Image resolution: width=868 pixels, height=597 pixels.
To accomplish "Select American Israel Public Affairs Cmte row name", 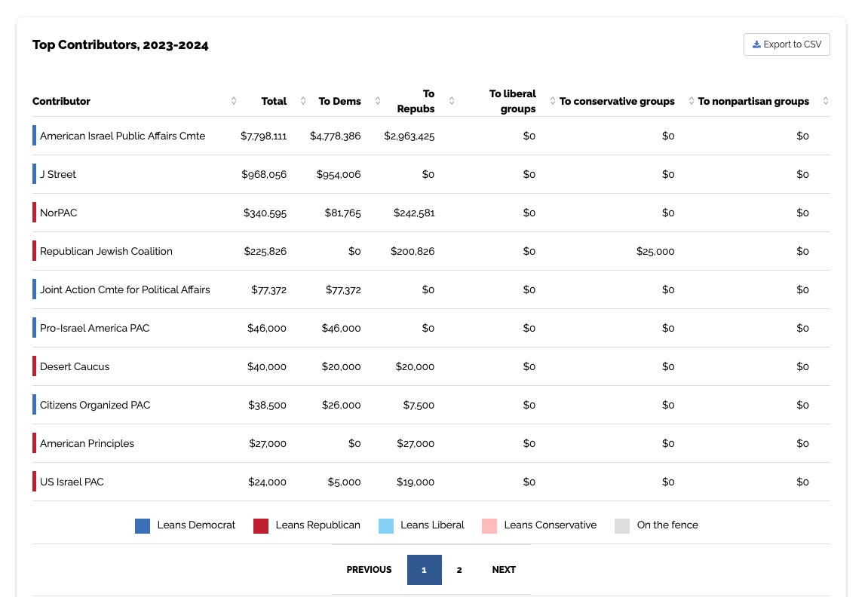I will click(122, 136).
